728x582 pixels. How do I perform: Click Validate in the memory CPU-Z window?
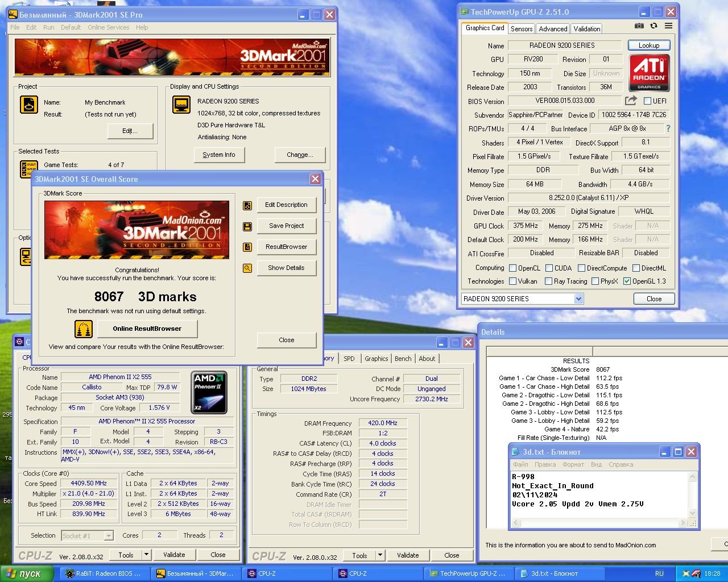pyautogui.click(x=408, y=555)
